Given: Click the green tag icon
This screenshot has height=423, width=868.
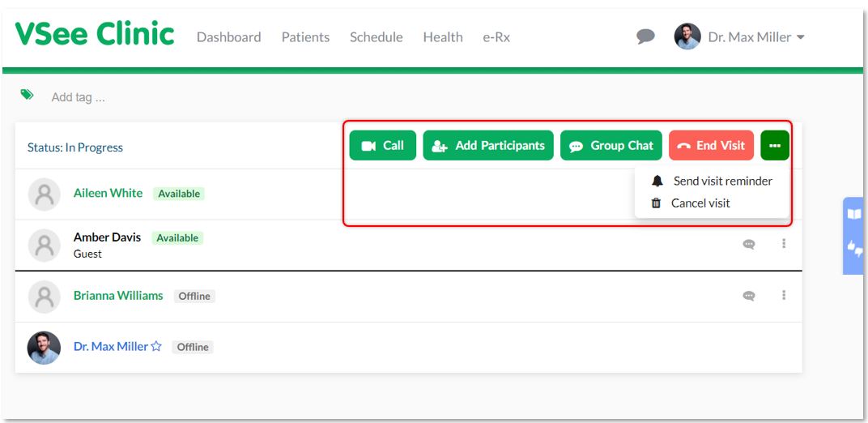Looking at the screenshot, I should click(x=27, y=94).
